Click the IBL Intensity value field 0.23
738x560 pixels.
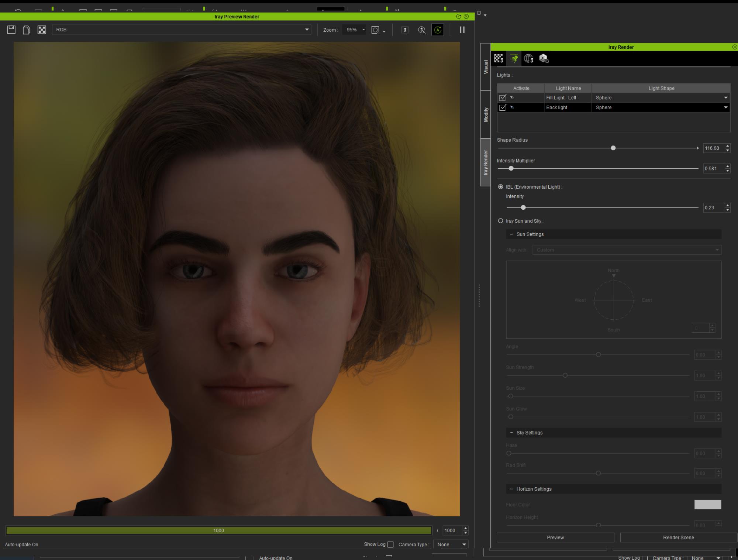click(x=713, y=207)
